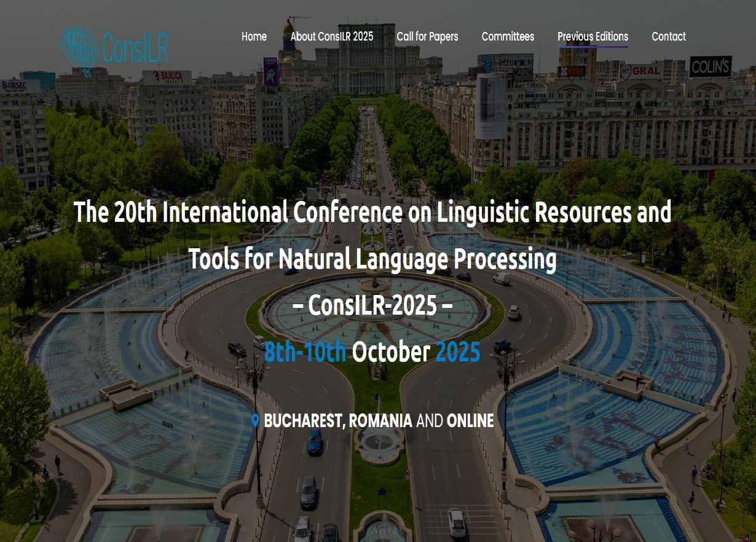This screenshot has width=756, height=542.
Task: Click the blue location pin icon
Action: click(x=255, y=421)
